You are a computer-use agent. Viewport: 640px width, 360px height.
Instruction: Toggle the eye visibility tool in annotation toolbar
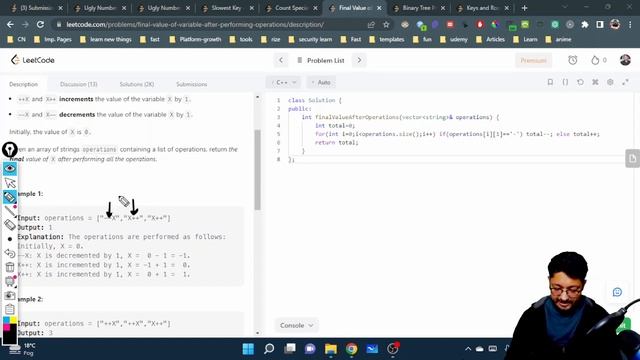point(10,168)
